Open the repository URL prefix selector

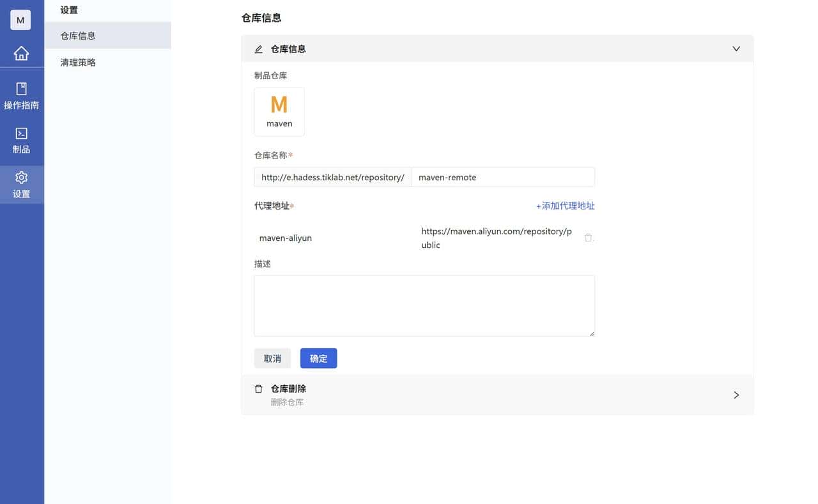332,177
